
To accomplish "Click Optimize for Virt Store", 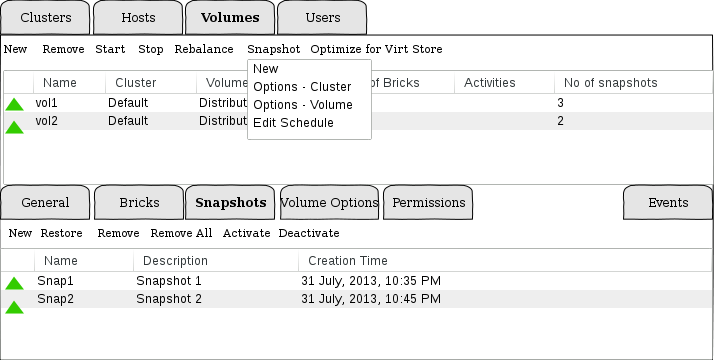I will coord(376,49).
